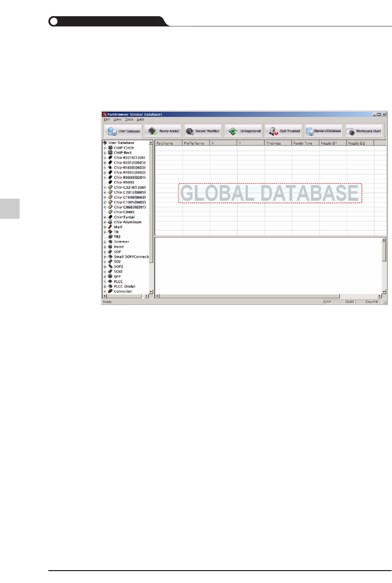Screen dimensions: 392x583
Task: Click the 'NUM' status bar indicator
Action: 350,302
